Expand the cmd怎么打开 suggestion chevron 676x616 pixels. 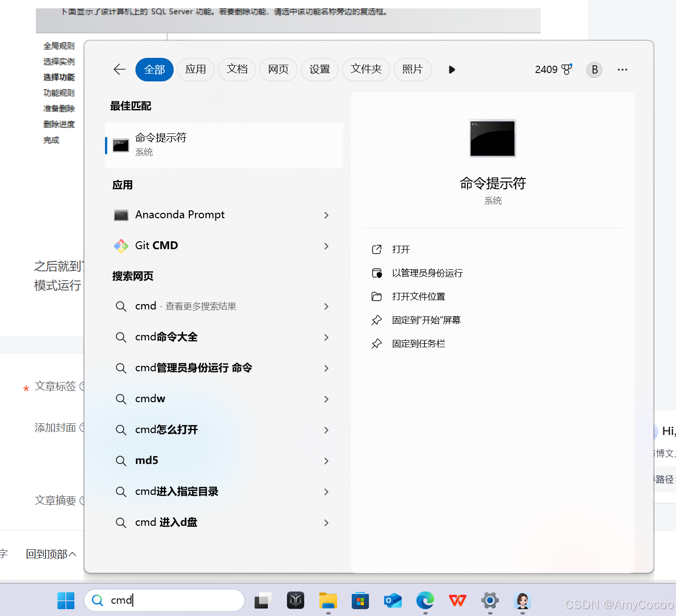point(326,430)
